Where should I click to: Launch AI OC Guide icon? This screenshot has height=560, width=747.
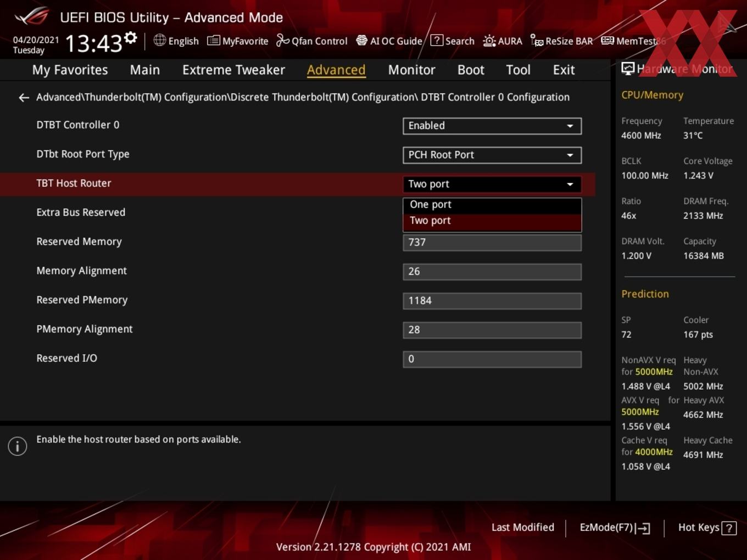361,41
